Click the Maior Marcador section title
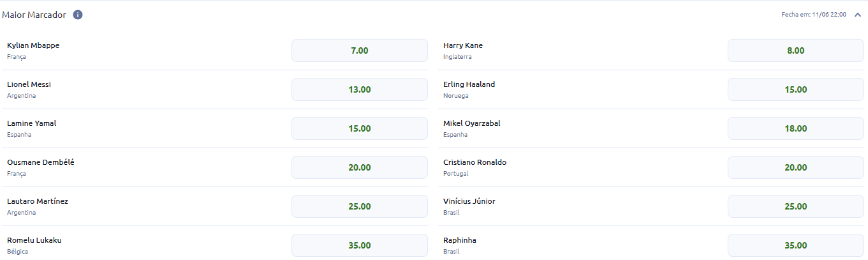This screenshot has width=868, height=260. (x=34, y=15)
